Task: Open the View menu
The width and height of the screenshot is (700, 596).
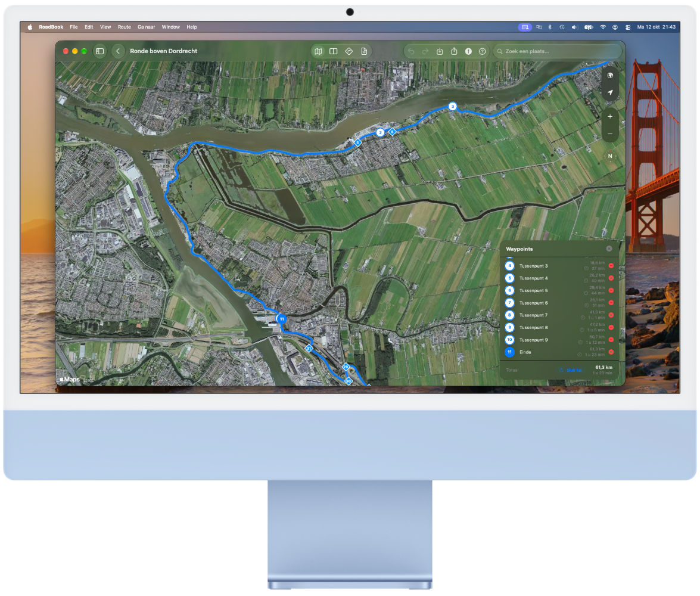Action: click(x=105, y=27)
